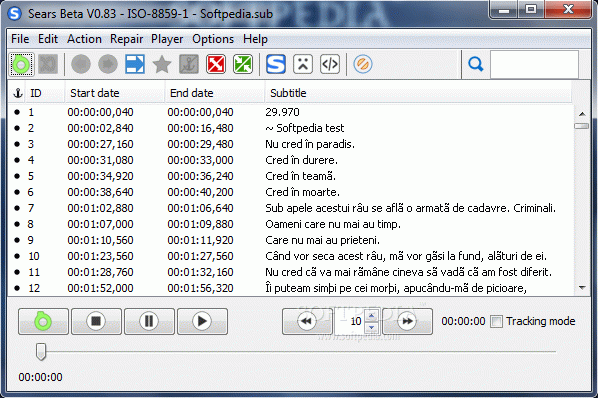Click the green shrink arrows icon
Viewport: 598px width, 398px height.
(243, 64)
